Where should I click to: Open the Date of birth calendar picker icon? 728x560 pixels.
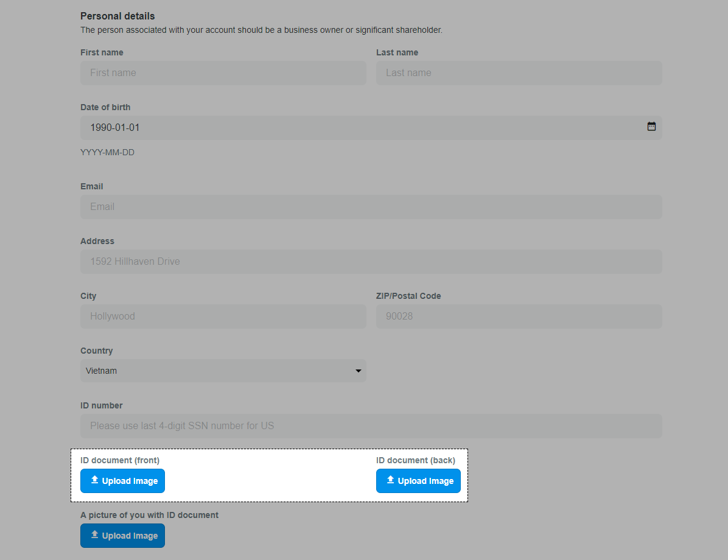tap(651, 127)
